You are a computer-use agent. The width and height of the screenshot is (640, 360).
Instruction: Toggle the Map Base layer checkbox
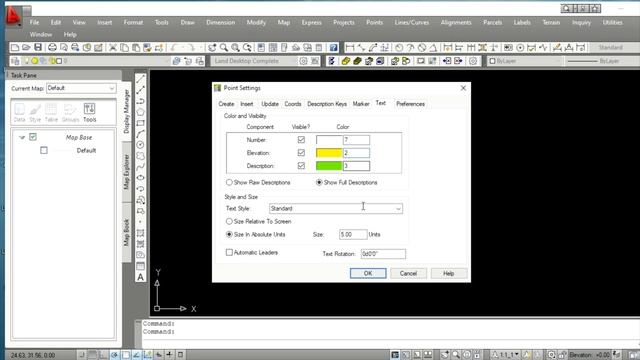coord(33,137)
